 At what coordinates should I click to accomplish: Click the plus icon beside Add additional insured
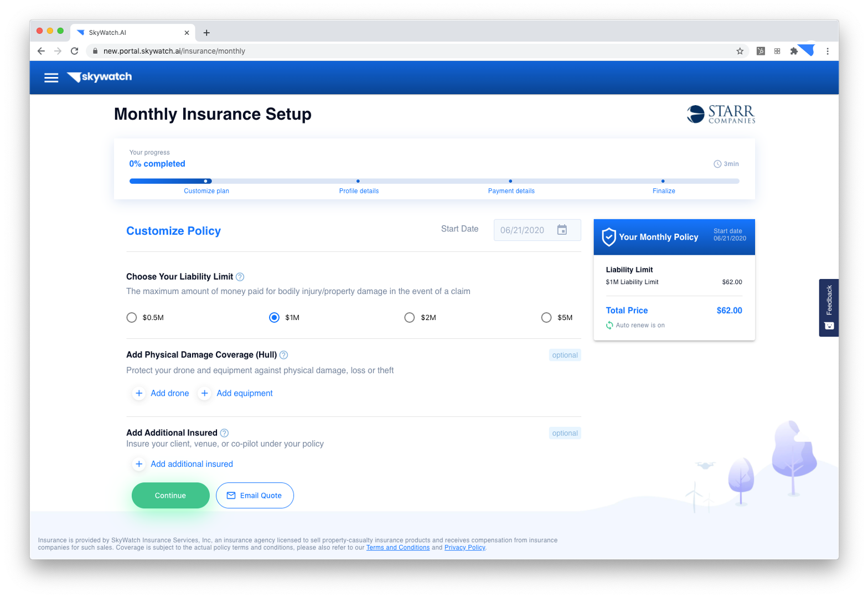click(x=139, y=464)
